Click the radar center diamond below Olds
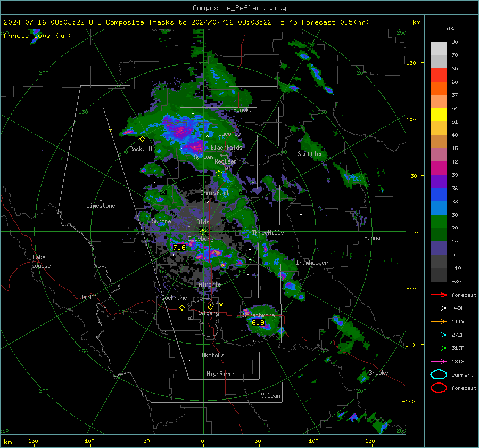 (203, 232)
